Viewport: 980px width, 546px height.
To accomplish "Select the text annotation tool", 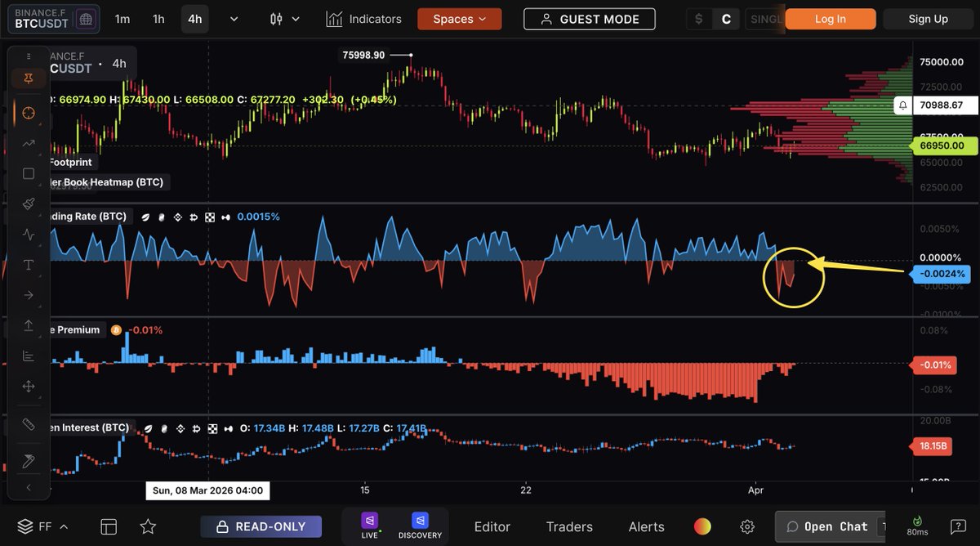I will pos(29,265).
